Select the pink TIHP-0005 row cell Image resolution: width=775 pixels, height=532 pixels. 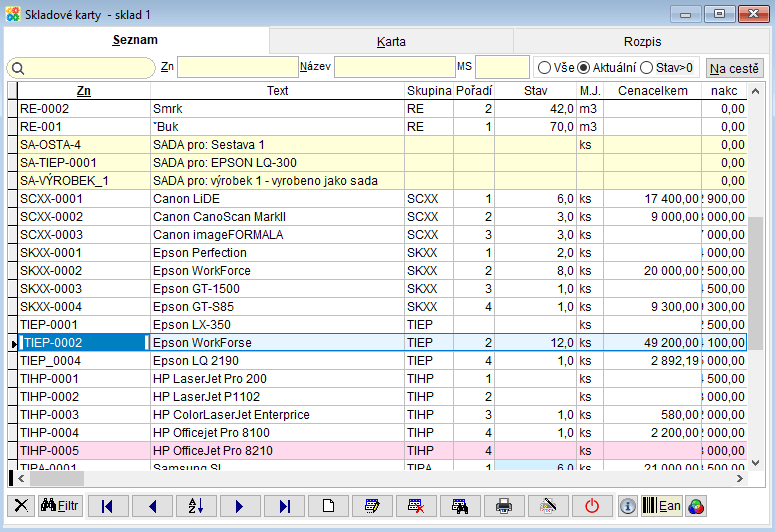click(x=84, y=450)
